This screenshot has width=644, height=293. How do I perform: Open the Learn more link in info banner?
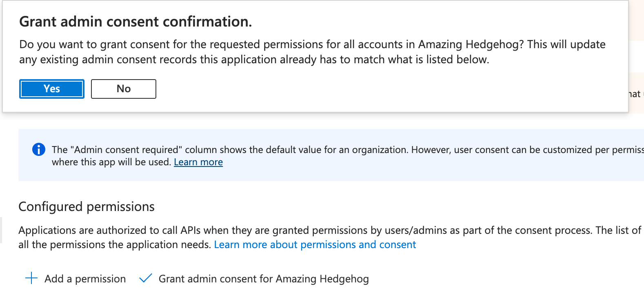(x=198, y=162)
